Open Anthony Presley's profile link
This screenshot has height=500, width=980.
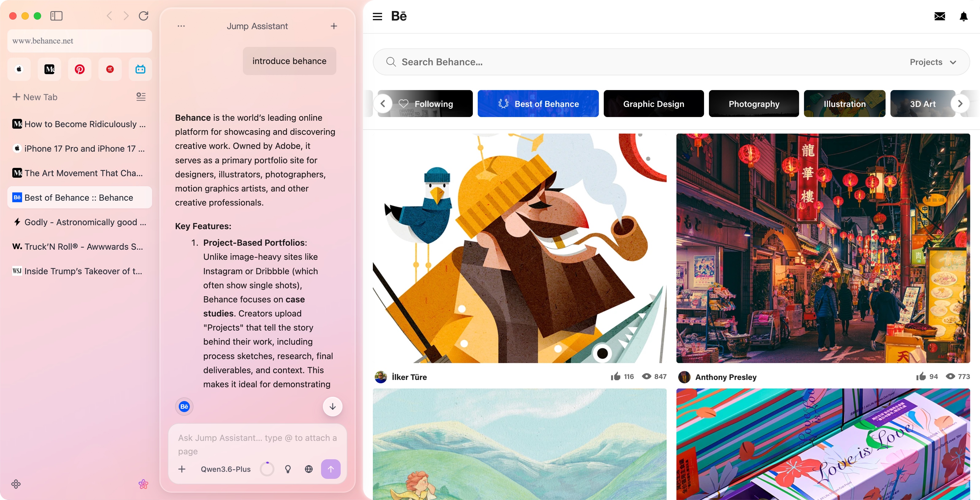[726, 377]
